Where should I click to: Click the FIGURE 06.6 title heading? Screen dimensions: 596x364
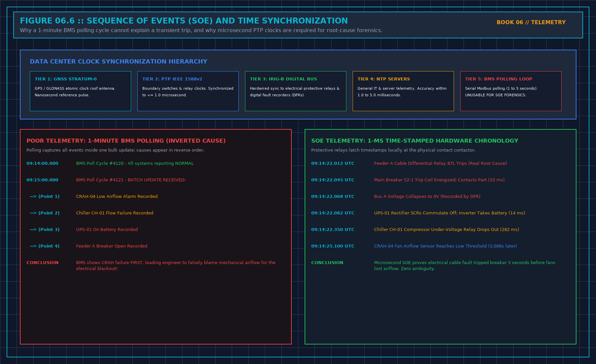[x=184, y=21]
